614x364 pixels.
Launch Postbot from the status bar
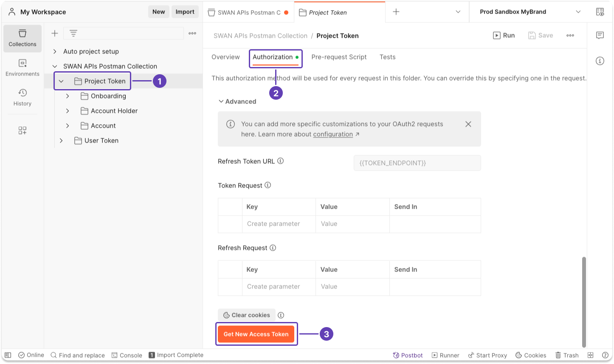(407, 355)
